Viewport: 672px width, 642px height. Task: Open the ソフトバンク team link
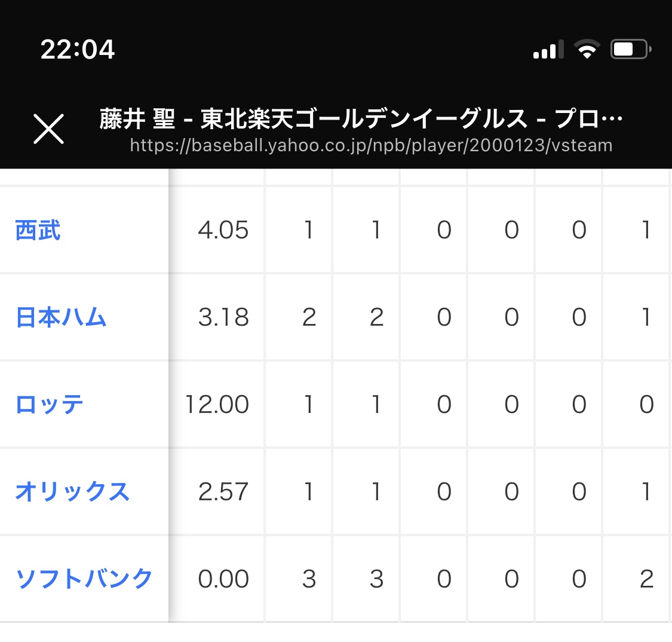(84, 579)
